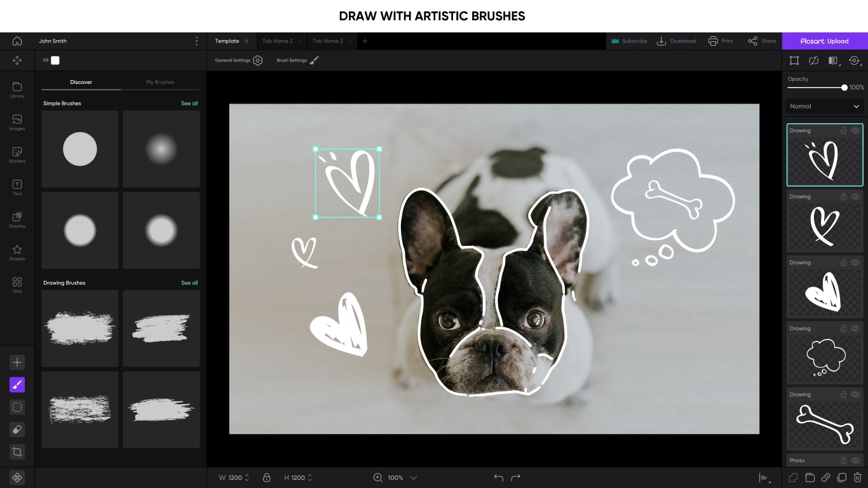Switch to Tab Name 2
The width and height of the screenshot is (868, 488).
[x=278, y=41]
